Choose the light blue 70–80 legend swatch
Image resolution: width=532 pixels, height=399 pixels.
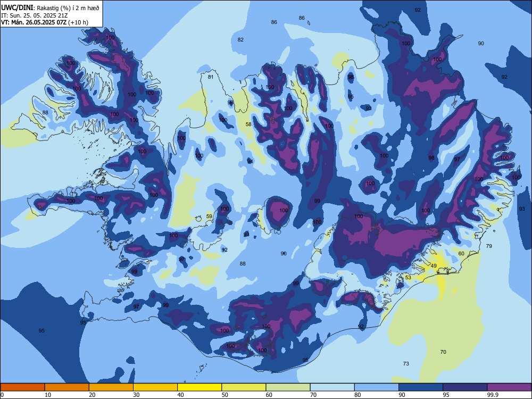tap(332, 387)
